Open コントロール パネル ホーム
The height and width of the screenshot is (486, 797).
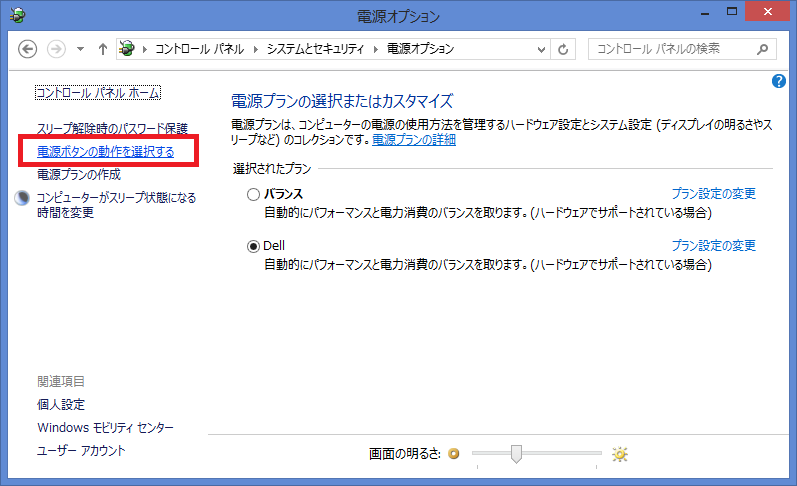click(97, 93)
